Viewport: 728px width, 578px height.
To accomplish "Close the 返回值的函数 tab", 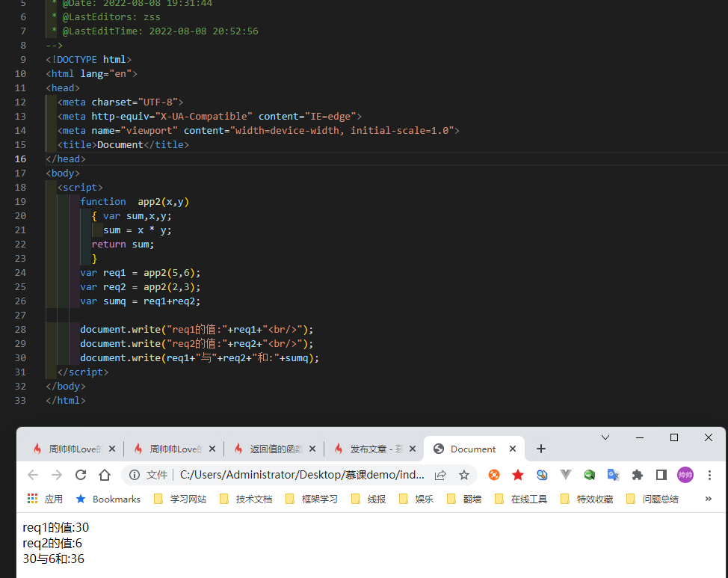I will coord(312,449).
